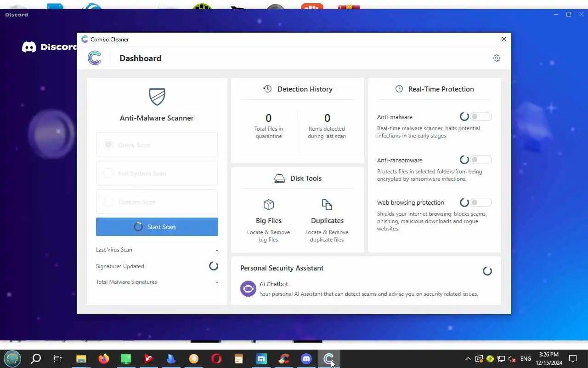The height and width of the screenshot is (368, 588).
Task: Open Big Files locate and remove tool
Action: tap(269, 221)
